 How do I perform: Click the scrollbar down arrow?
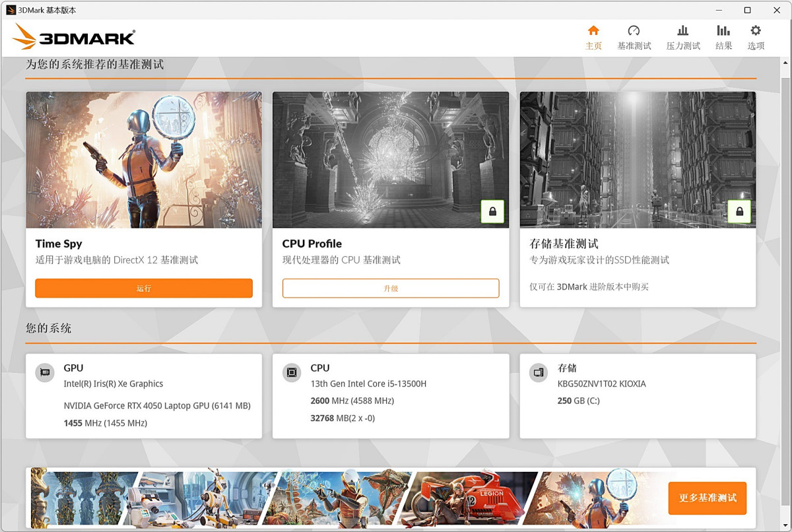[786, 526]
